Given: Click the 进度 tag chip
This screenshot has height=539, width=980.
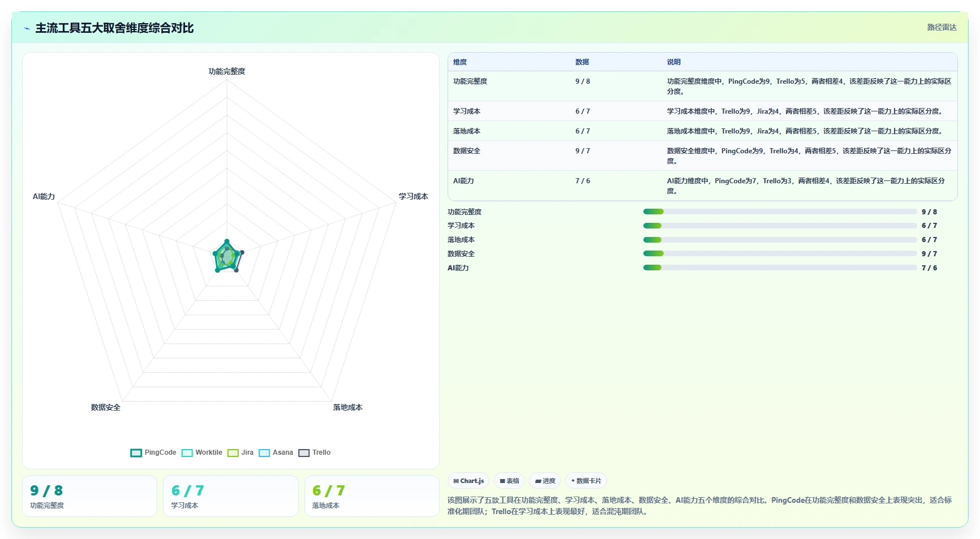Looking at the screenshot, I should pyautogui.click(x=545, y=481).
